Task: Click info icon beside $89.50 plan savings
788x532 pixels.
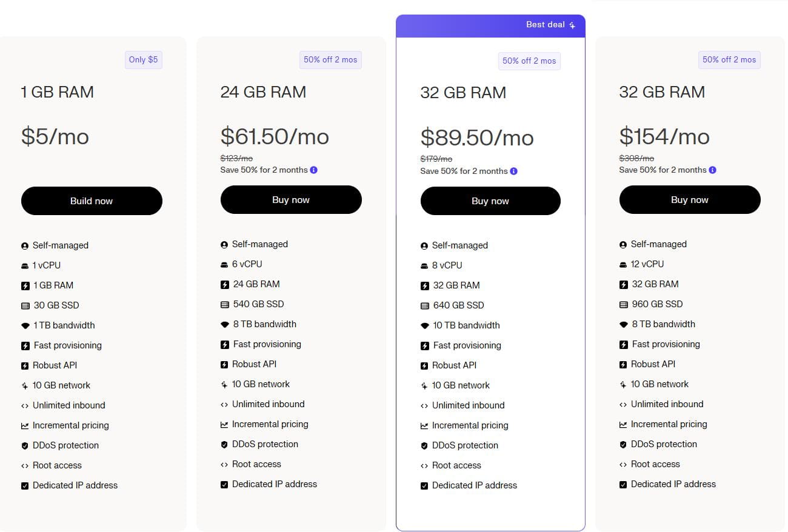Action: pos(513,171)
